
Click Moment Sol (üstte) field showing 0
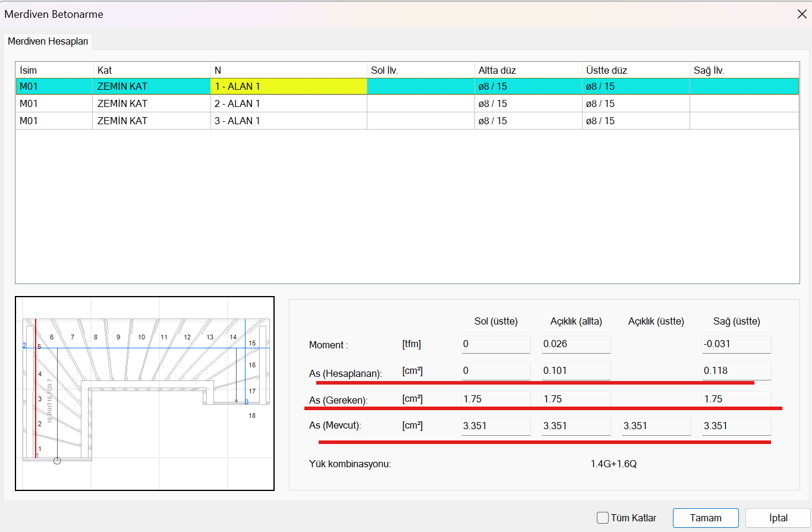point(496,345)
